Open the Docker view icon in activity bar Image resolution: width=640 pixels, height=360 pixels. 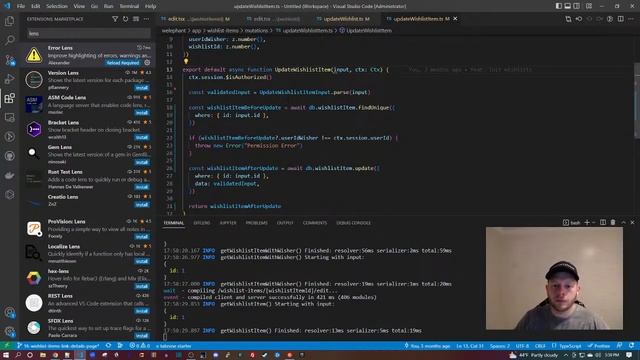[9, 176]
